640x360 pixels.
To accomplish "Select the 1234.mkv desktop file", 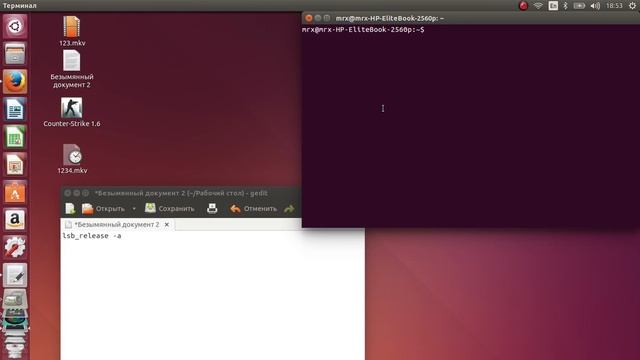I will 72,159.
